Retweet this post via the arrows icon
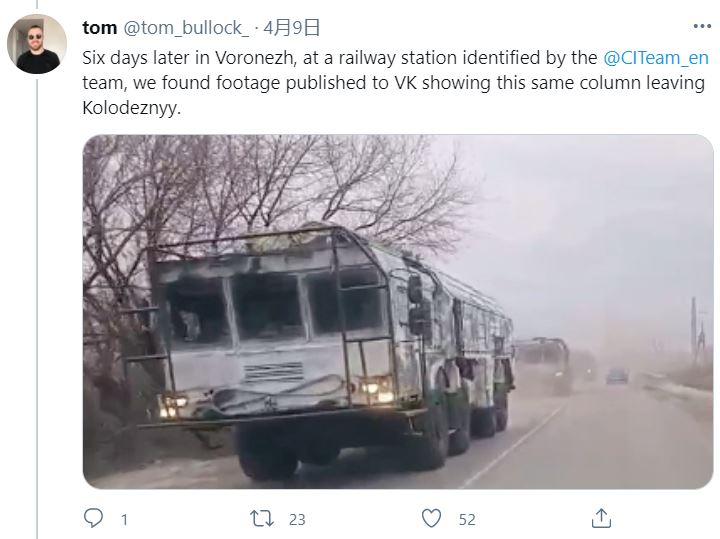Image resolution: width=720 pixels, height=539 pixels. (262, 518)
